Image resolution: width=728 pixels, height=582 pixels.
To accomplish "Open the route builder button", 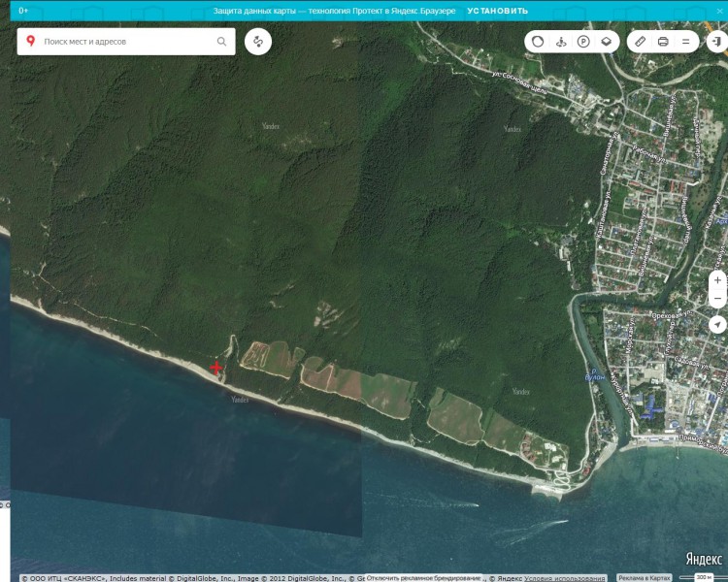I will tap(258, 42).
